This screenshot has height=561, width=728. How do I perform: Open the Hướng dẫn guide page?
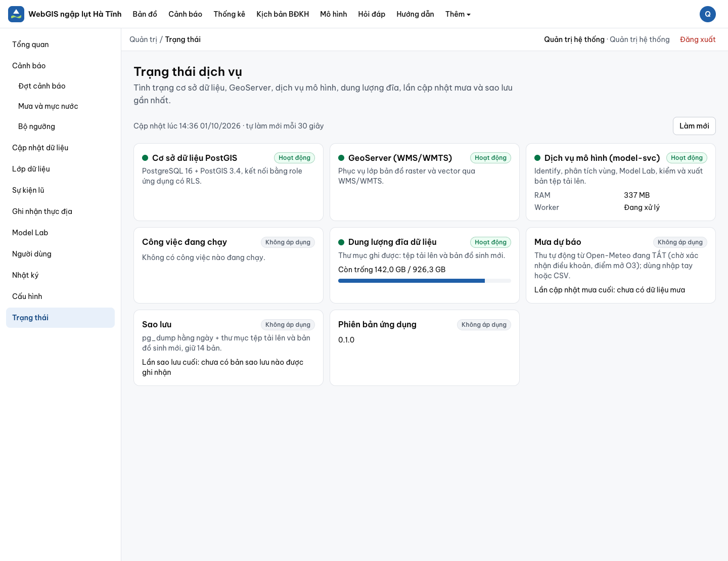pyautogui.click(x=416, y=14)
